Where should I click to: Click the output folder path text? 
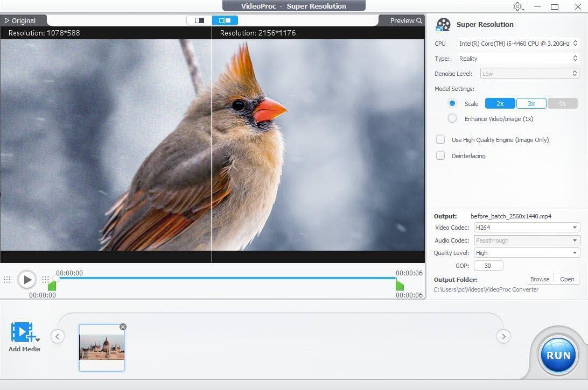(x=486, y=289)
